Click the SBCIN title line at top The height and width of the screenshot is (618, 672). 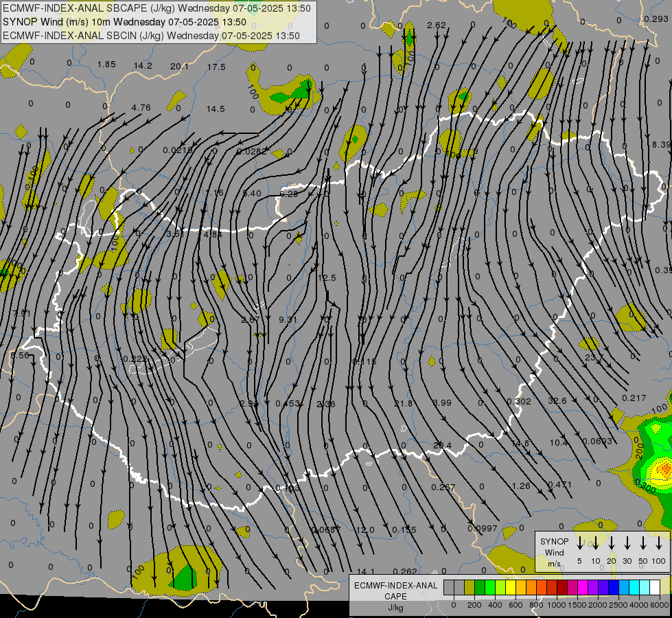click(151, 36)
